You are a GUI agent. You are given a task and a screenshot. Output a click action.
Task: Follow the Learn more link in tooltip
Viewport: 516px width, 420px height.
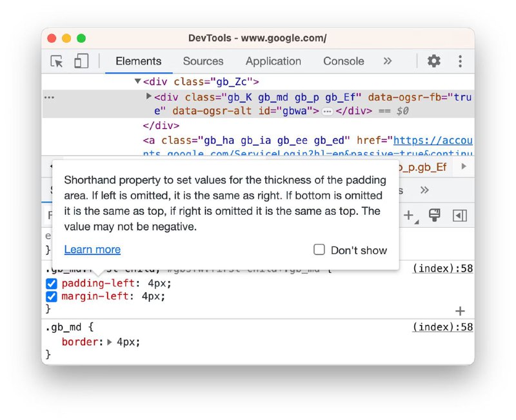[x=92, y=250]
